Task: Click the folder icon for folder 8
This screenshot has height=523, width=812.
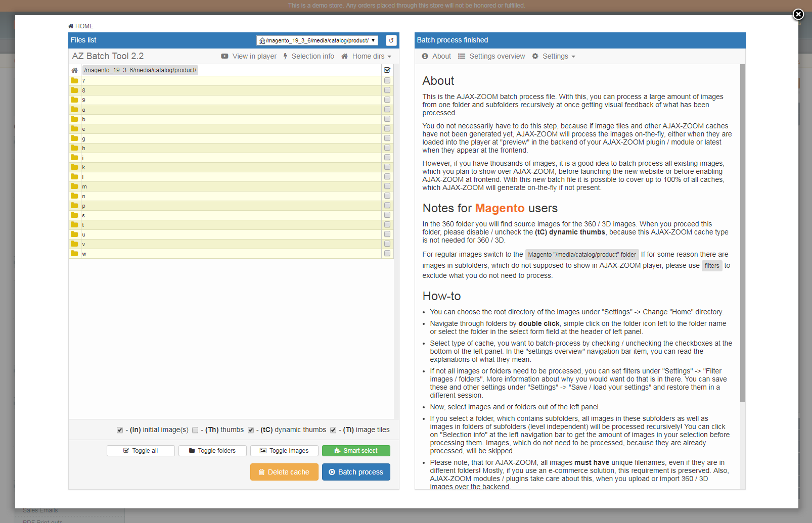Action: tap(74, 90)
